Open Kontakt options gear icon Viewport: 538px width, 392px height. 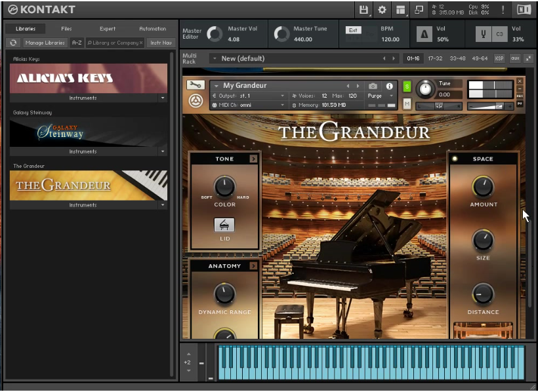382,10
